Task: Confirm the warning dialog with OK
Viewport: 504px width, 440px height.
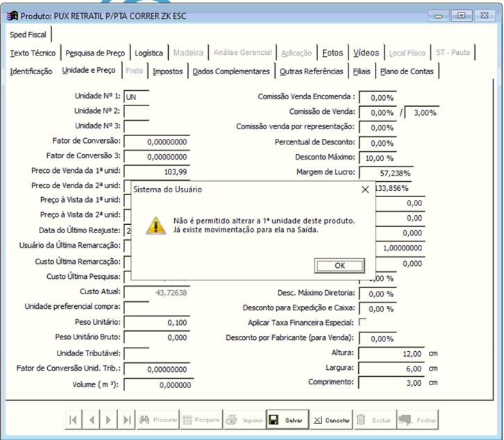Action: [x=339, y=266]
